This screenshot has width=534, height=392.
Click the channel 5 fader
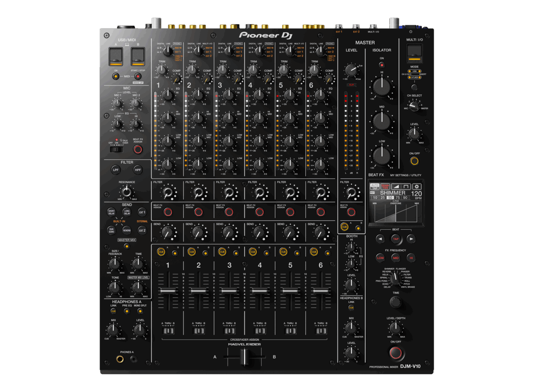[290, 291]
